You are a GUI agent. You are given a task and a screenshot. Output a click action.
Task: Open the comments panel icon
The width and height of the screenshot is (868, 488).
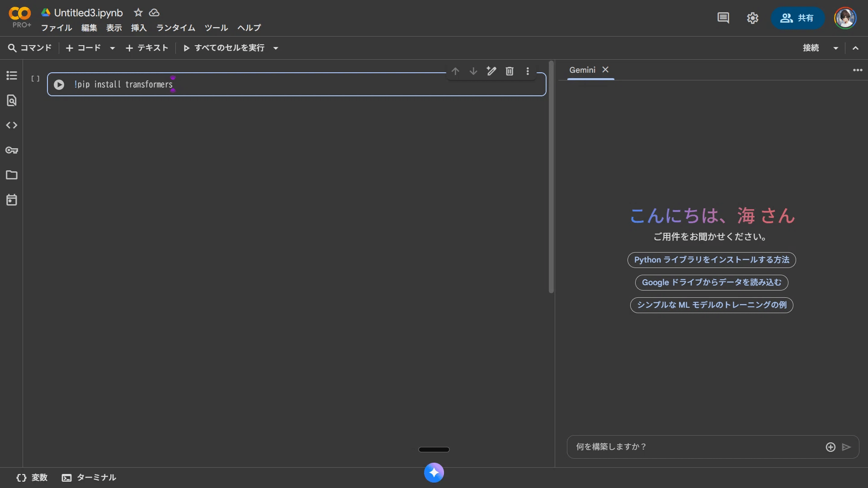click(723, 18)
